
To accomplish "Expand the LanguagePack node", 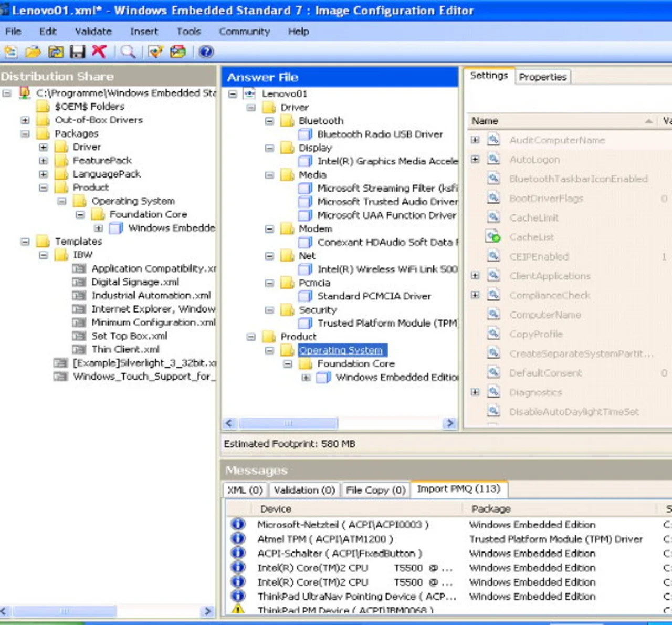I will (x=44, y=174).
